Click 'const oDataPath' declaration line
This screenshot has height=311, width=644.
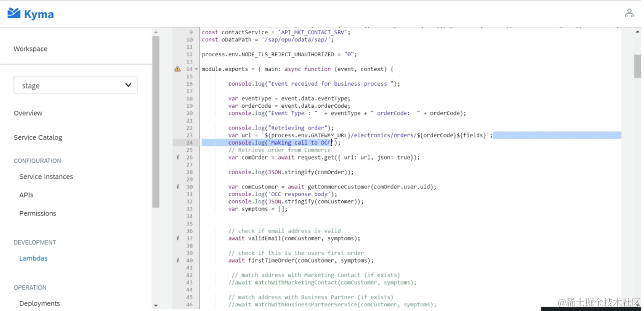coord(267,39)
